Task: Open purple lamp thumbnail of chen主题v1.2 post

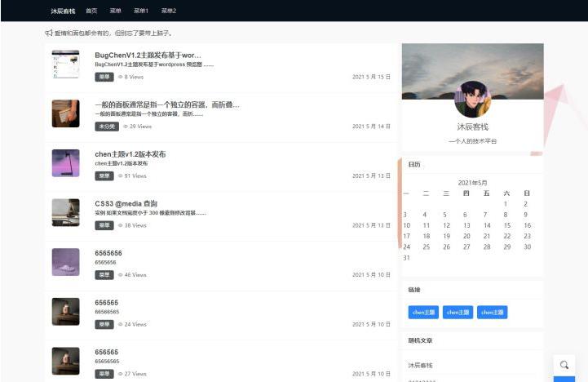Action: pyautogui.click(x=65, y=163)
